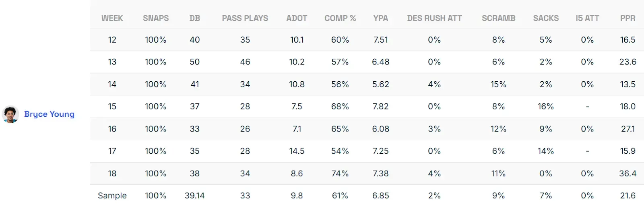Select the week 12 row number
Image resolution: width=644 pixels, height=204 pixels.
112,40
